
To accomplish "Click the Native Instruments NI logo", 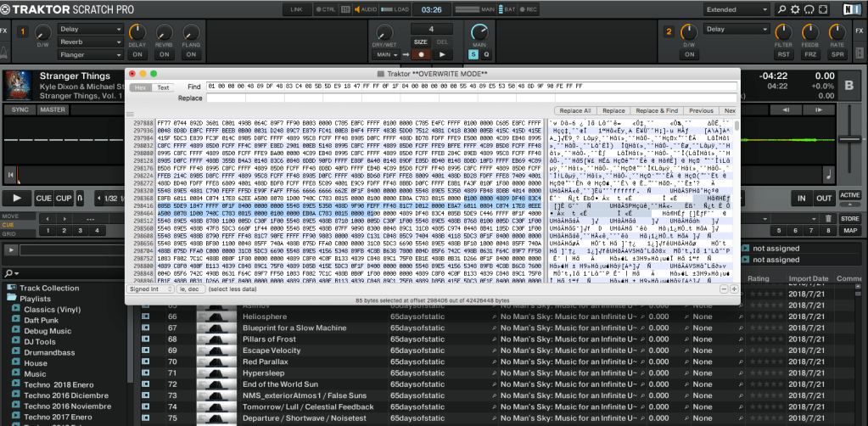I will click(851, 9).
